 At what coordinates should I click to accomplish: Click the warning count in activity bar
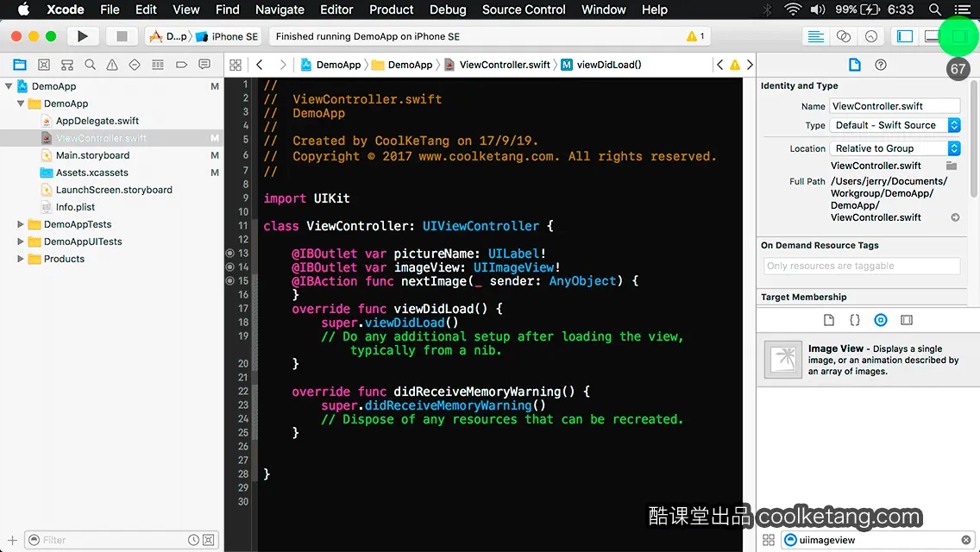(695, 36)
